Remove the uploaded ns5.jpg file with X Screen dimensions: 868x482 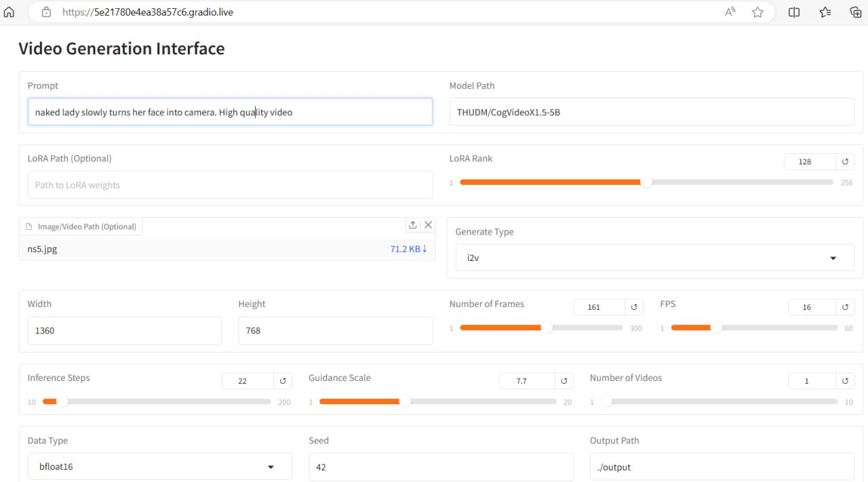coord(428,225)
